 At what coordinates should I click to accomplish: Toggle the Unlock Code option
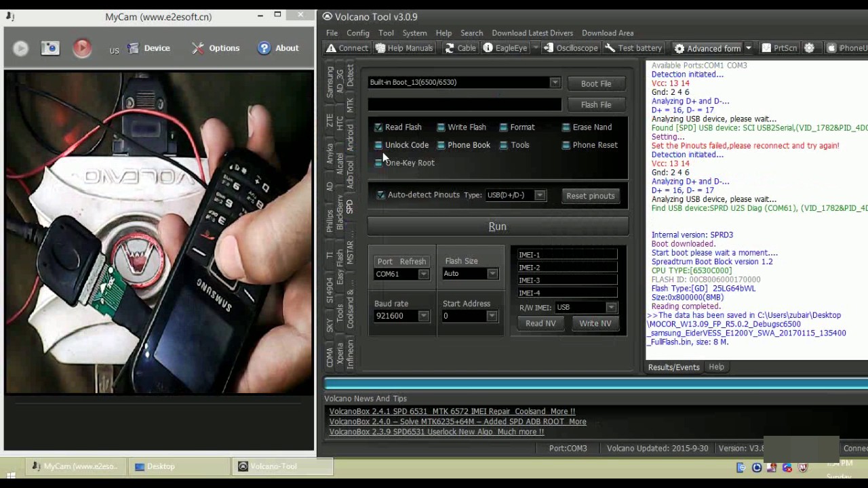coord(378,145)
